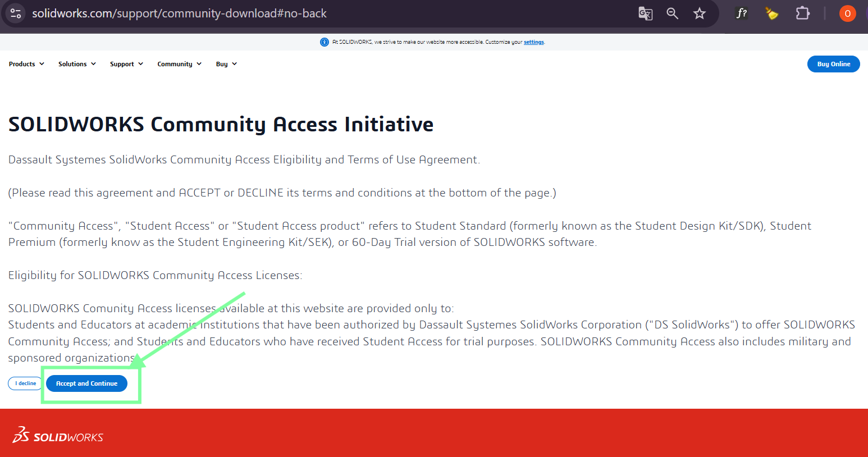Open the Community menu
The width and height of the screenshot is (868, 457).
tap(179, 64)
